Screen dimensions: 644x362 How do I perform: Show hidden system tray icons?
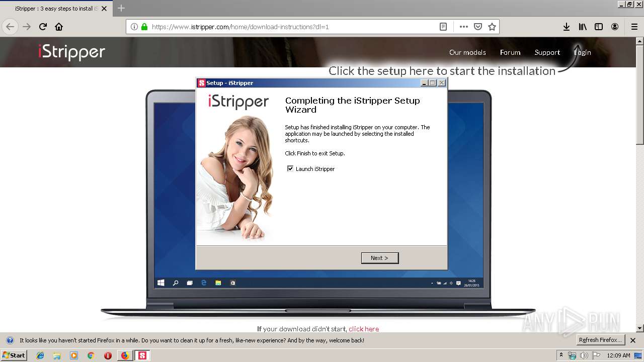tap(561, 355)
